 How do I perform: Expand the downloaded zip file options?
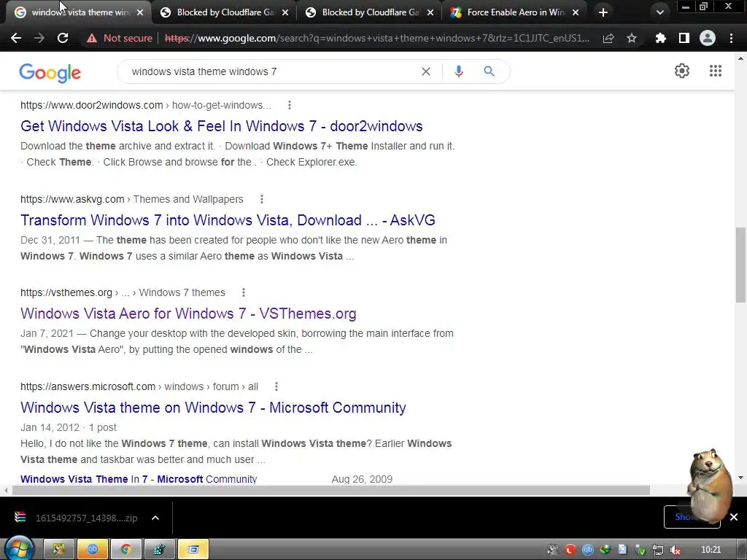[155, 518]
